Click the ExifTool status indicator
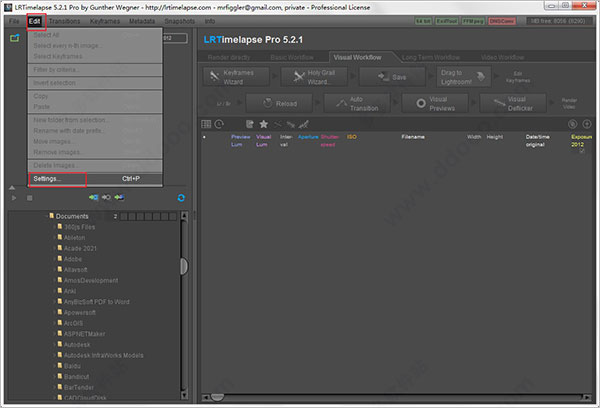Screen dimensions: 600x408 pos(447,21)
